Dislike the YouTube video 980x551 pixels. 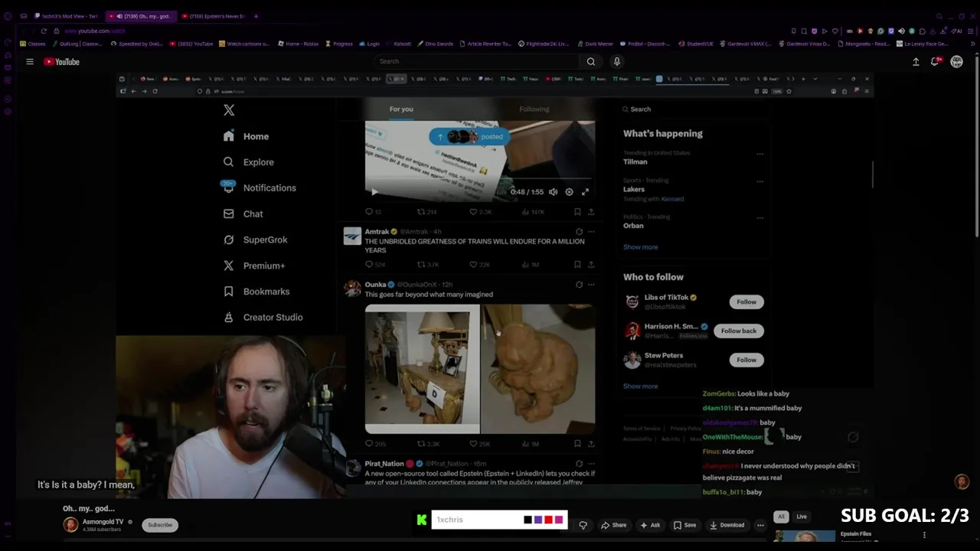tap(583, 525)
